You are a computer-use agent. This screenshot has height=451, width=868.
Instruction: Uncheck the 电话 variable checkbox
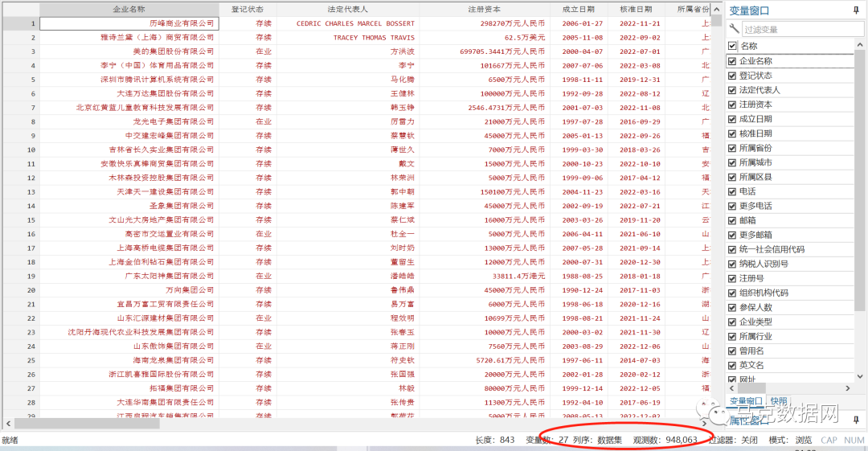732,191
